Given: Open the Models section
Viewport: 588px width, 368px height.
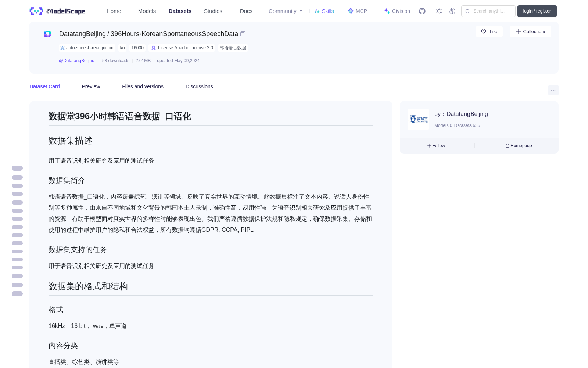Looking at the screenshot, I should coord(147,11).
